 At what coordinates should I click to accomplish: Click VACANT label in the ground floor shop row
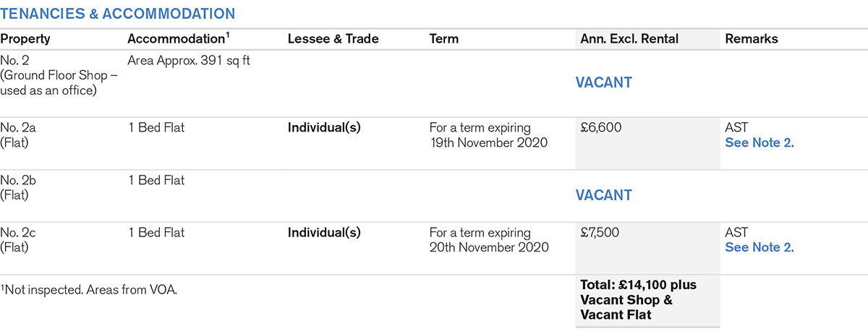pyautogui.click(x=603, y=82)
